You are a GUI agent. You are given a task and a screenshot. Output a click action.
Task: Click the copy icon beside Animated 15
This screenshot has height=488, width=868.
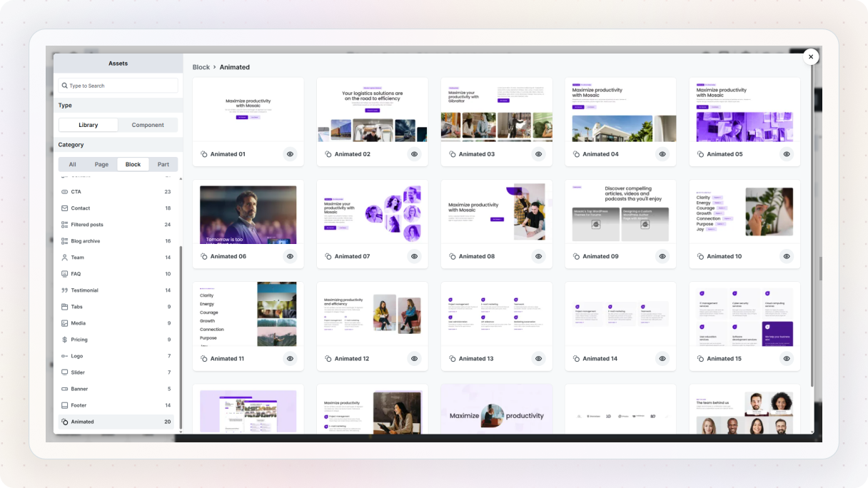tap(701, 358)
